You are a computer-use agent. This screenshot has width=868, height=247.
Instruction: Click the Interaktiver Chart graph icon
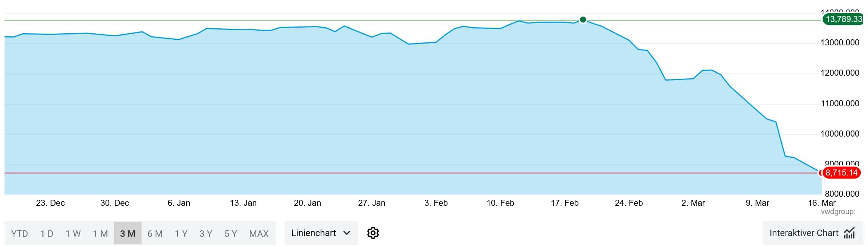point(849,233)
